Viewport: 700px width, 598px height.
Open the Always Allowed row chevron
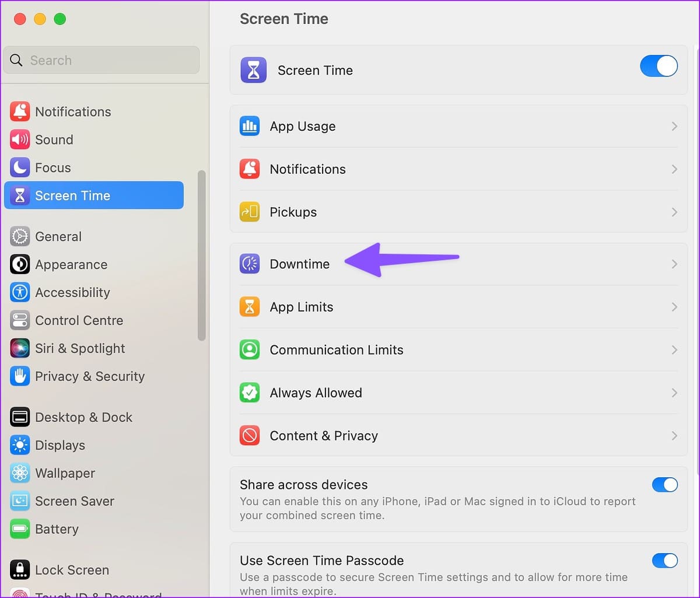pyautogui.click(x=674, y=393)
